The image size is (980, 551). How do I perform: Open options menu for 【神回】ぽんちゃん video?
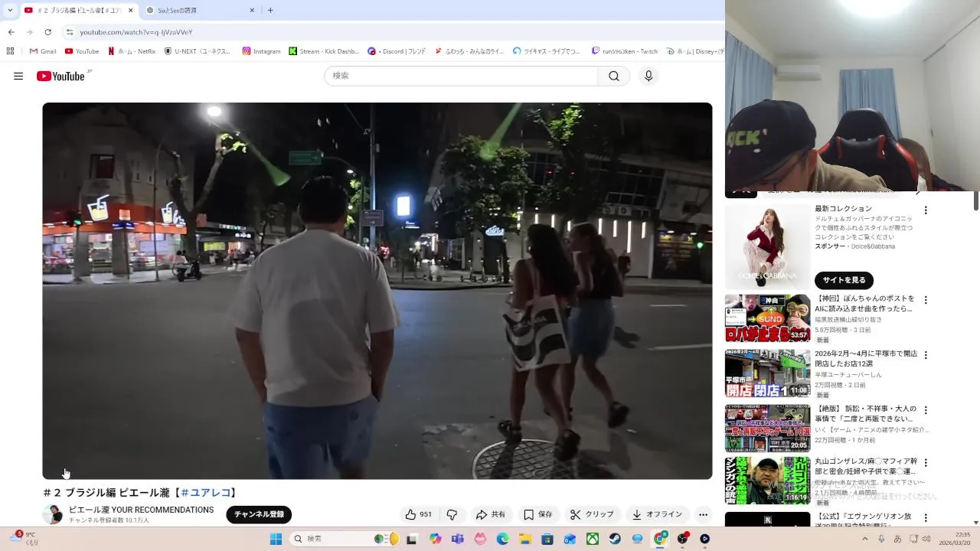(926, 300)
